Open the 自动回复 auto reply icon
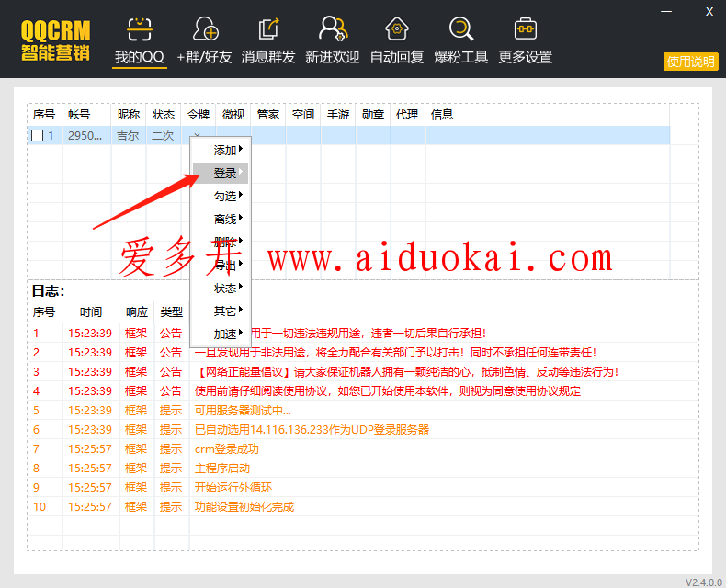Screen dimensions: 726x588 point(397,28)
